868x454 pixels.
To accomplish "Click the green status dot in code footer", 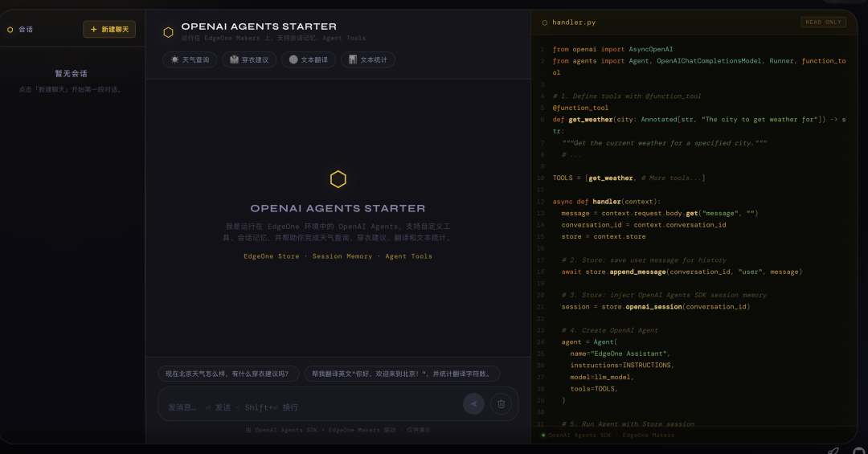I will point(543,436).
